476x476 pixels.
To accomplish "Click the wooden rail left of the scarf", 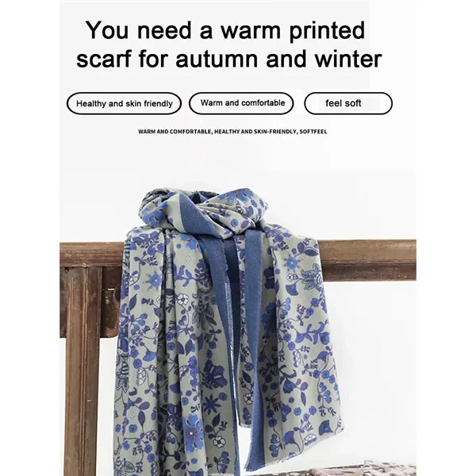I will pos(91,255).
